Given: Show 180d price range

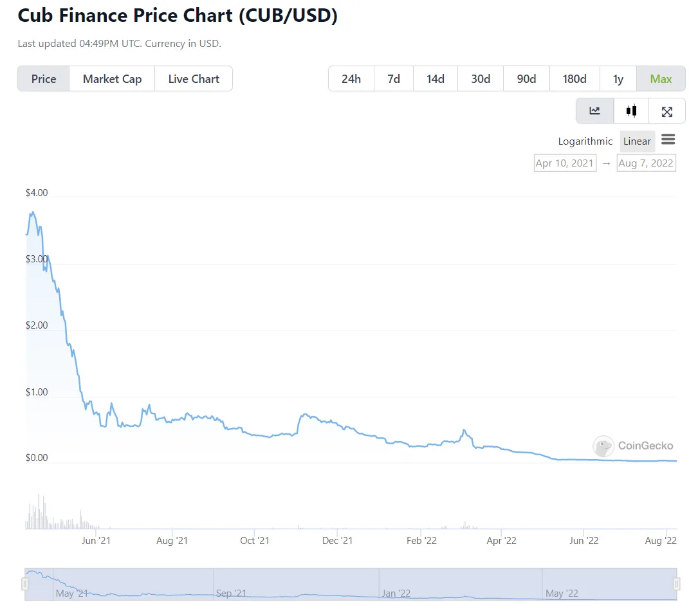Looking at the screenshot, I should pyautogui.click(x=574, y=78).
